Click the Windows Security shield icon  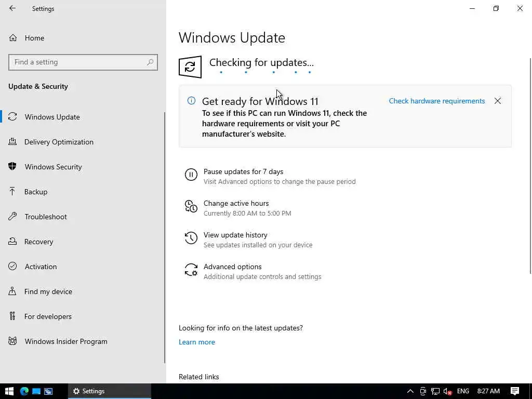12,167
